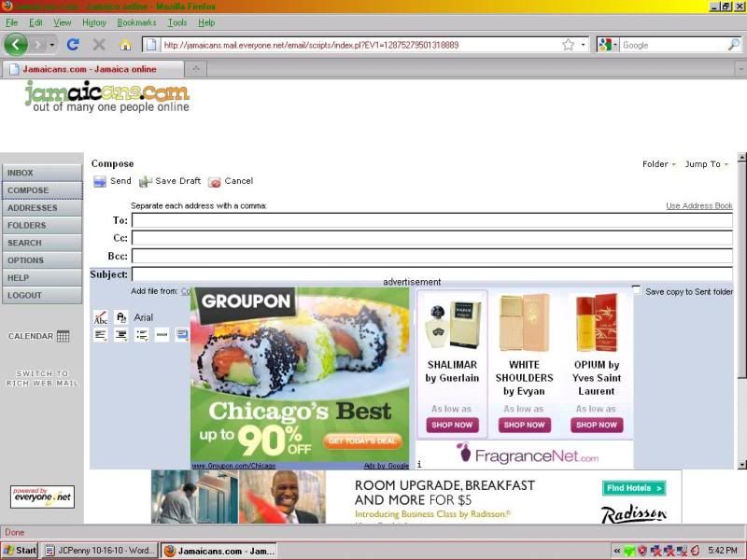Click into the Bcc address field

coord(432,256)
